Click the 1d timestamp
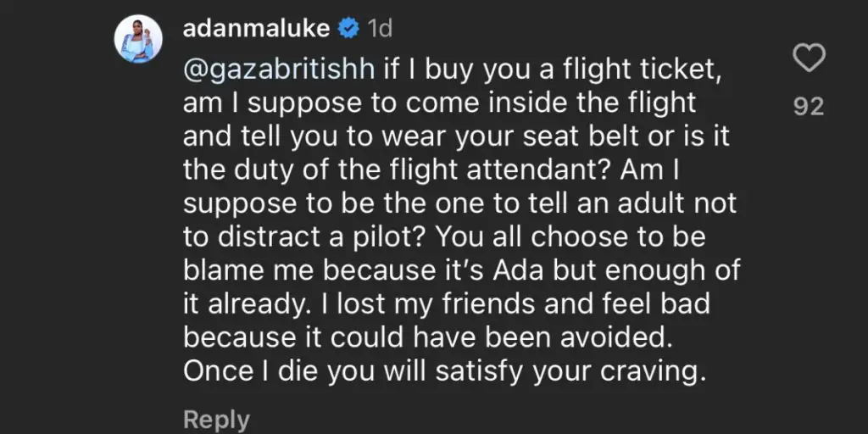The image size is (868, 434). (381, 28)
